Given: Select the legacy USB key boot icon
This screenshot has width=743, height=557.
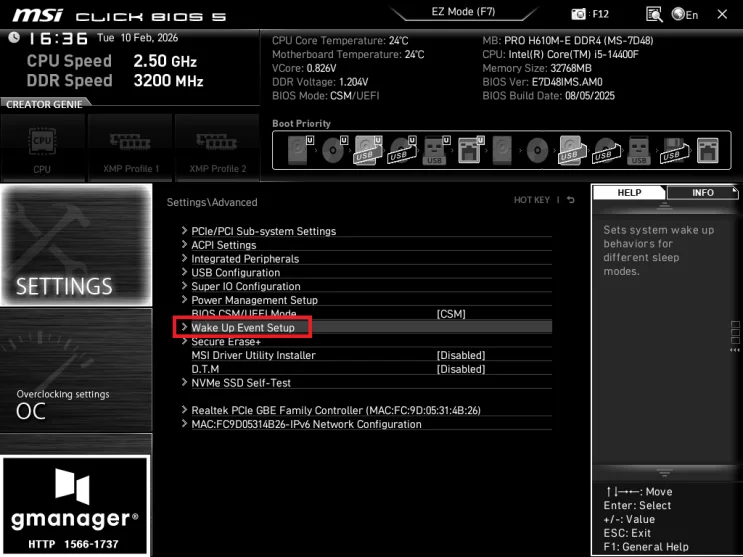Looking at the screenshot, I should [x=639, y=150].
